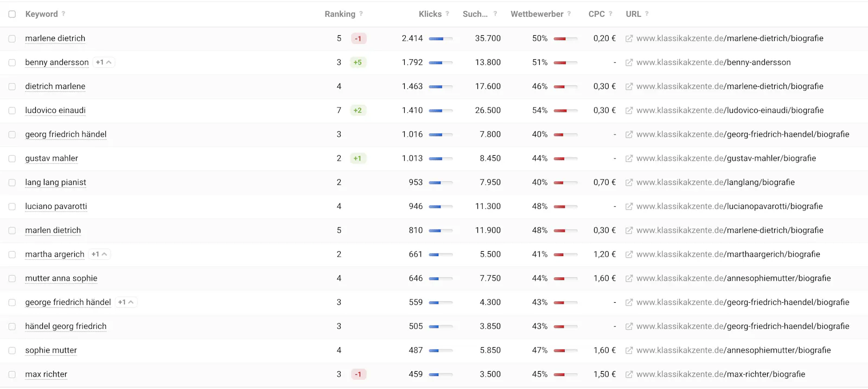The image size is (868, 389).
Task: Click the -1 ranking badge for marlene dietrich
Action: [358, 39]
